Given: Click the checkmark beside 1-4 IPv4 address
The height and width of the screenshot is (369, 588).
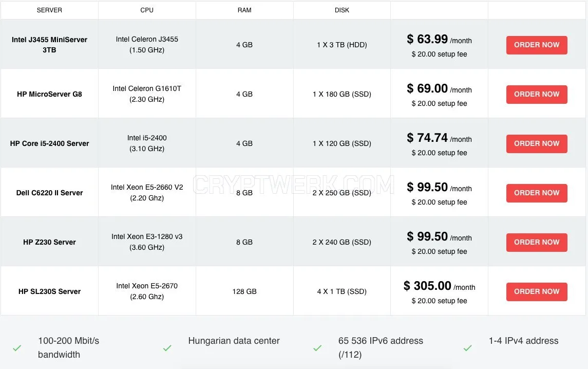Looking at the screenshot, I should tap(468, 348).
